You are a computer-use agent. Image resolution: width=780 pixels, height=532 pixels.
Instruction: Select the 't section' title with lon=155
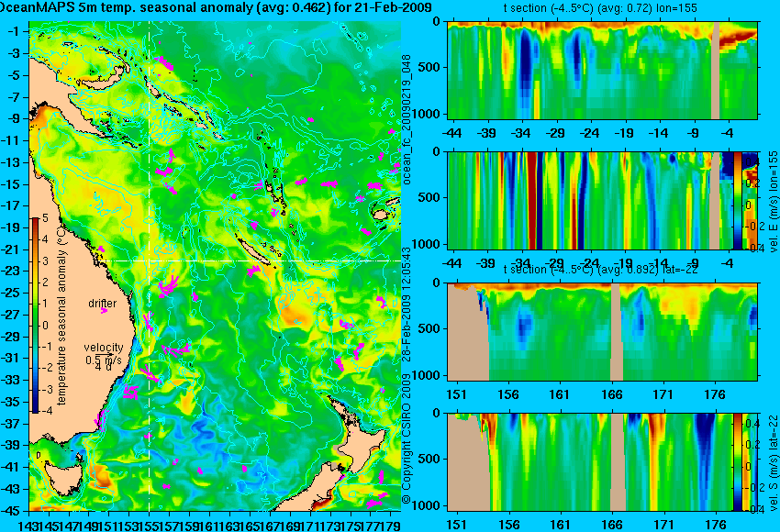601,8
